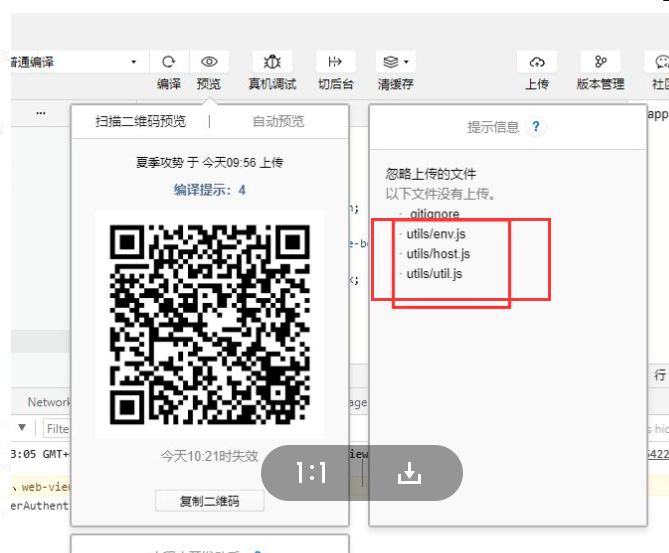Expand the console context dropdown triangle
The image size is (669, 553).
22,427
